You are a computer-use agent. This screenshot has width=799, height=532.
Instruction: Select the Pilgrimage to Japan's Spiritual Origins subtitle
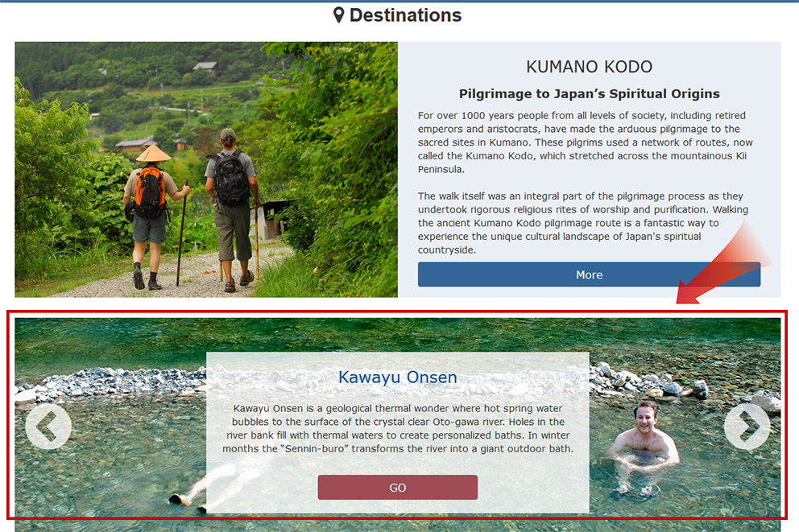[x=589, y=93]
